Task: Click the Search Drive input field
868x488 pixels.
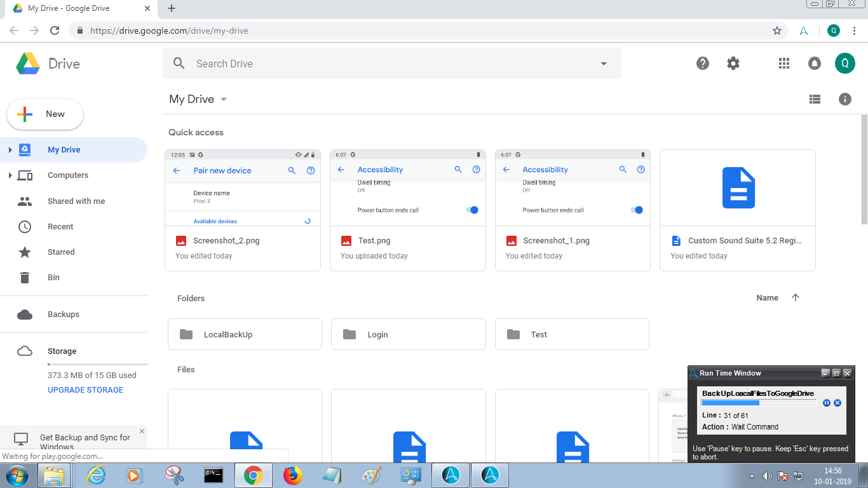Action: [381, 64]
